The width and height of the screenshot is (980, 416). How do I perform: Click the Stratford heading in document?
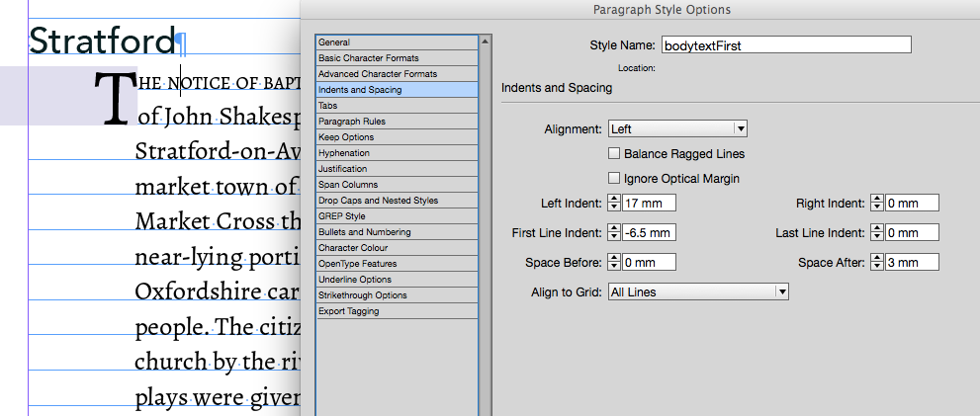click(102, 40)
